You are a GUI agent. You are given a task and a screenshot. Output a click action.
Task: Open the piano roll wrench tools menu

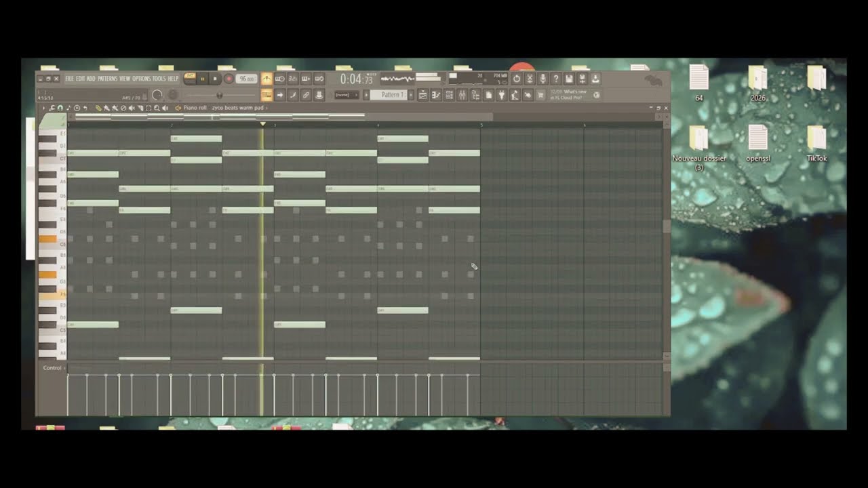click(x=52, y=108)
